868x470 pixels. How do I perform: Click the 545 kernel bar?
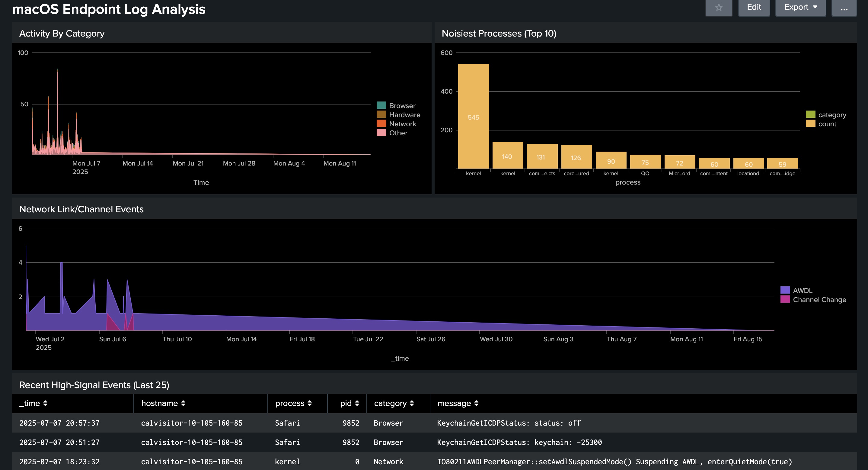pyautogui.click(x=473, y=116)
